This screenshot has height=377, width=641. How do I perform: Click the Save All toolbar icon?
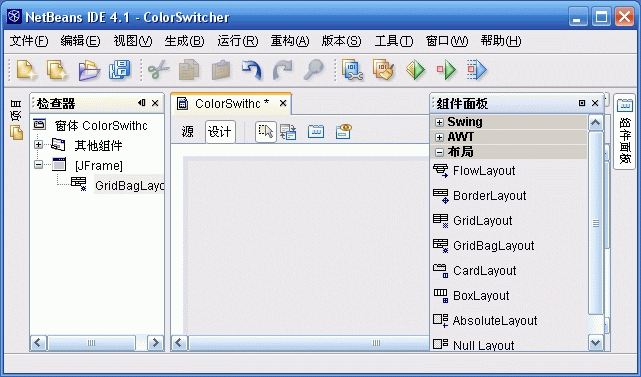pos(120,70)
